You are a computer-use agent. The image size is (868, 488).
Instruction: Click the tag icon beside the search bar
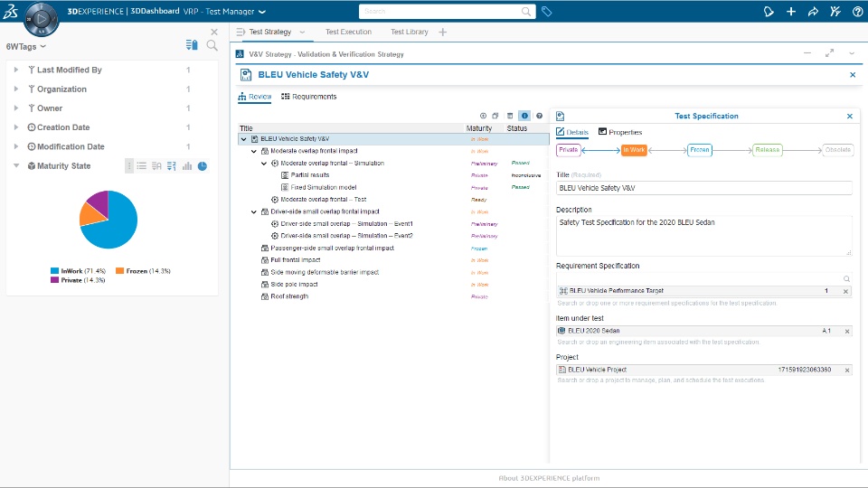(x=546, y=12)
